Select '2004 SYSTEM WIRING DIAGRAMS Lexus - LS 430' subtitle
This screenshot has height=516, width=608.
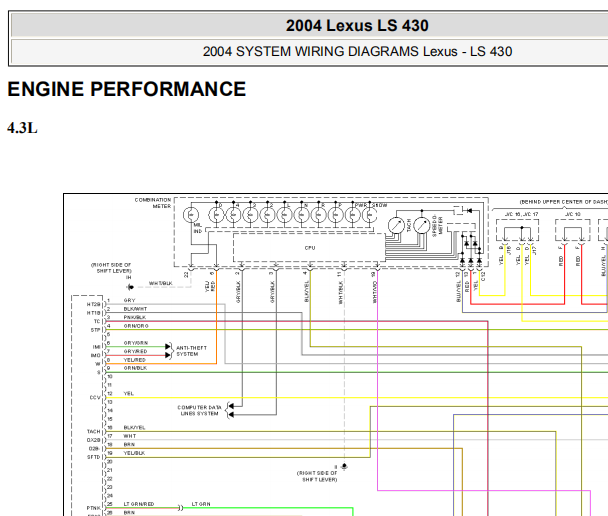coord(357,52)
